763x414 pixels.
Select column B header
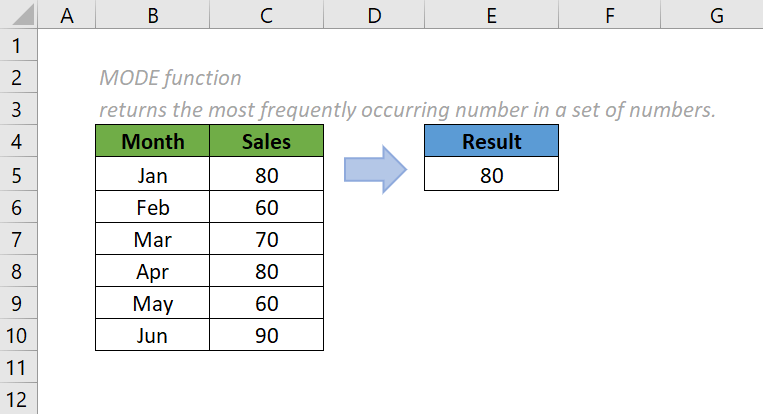(x=152, y=16)
